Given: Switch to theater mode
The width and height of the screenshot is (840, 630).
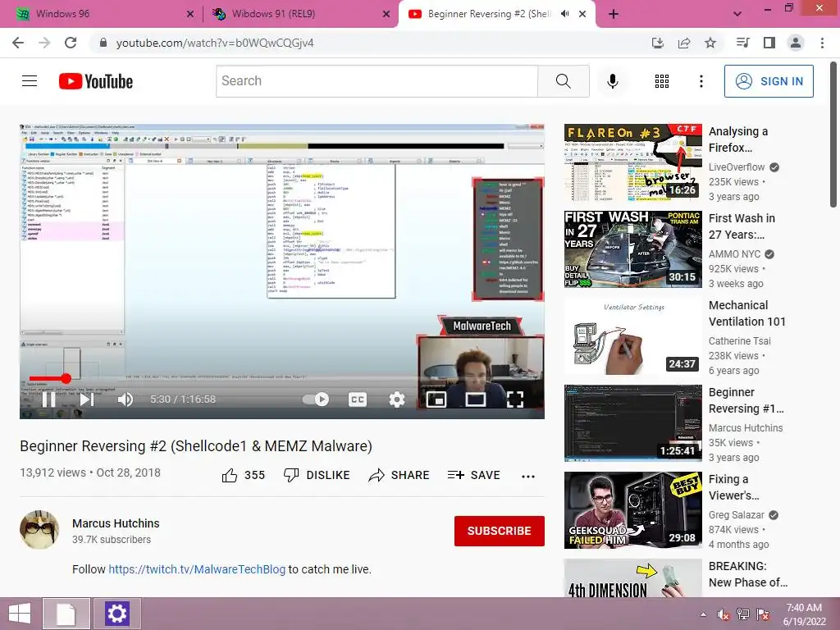Looking at the screenshot, I should tap(476, 399).
